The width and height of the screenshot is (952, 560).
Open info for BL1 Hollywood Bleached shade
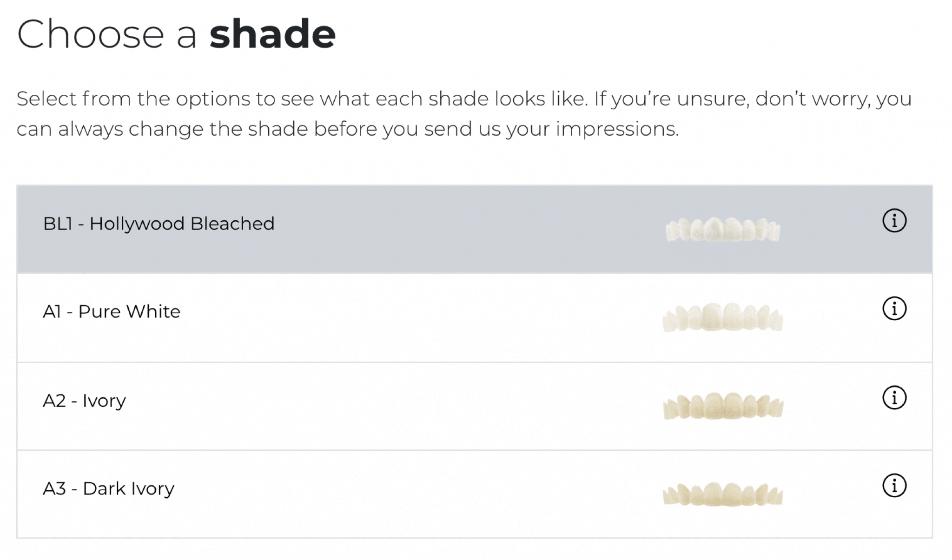pos(894,221)
